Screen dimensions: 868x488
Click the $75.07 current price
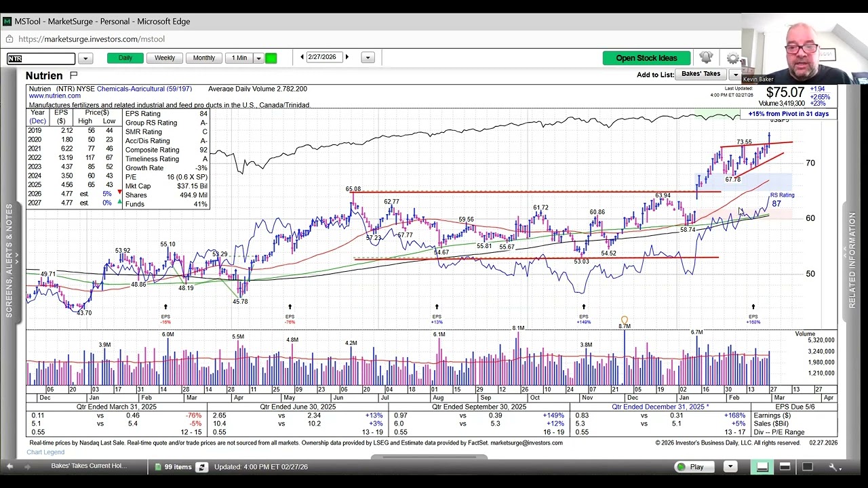[785, 92]
